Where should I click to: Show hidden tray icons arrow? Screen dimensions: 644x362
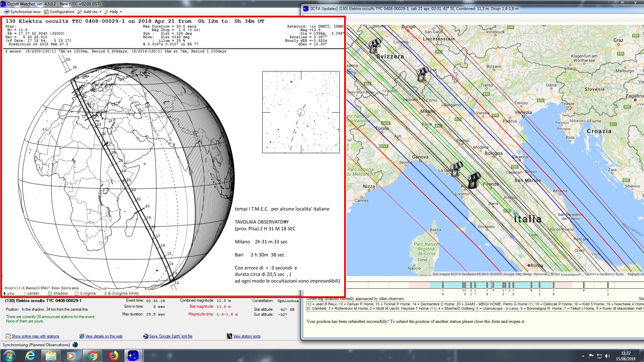(x=583, y=356)
